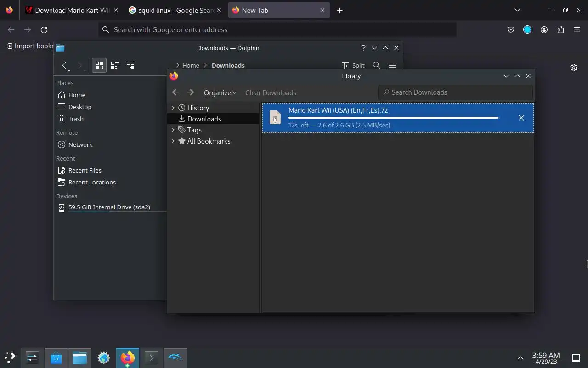The image size is (588, 368).
Task: Switch Dolphin to Compact view mode
Action: click(x=115, y=65)
